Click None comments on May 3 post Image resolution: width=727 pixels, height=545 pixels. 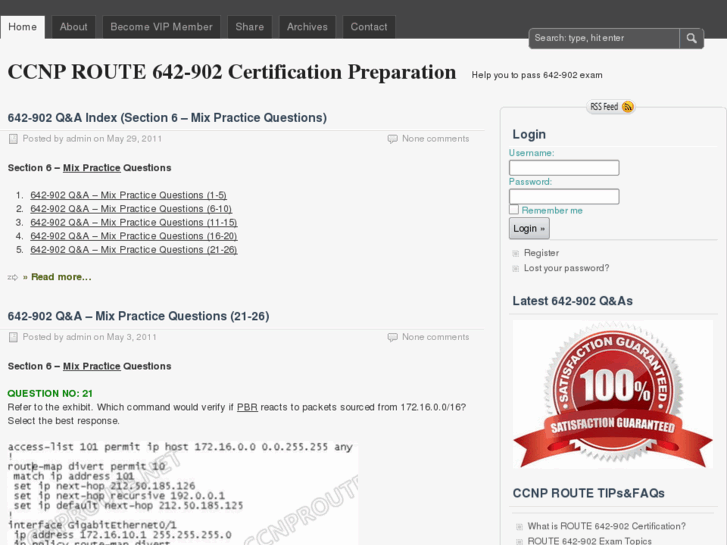[x=435, y=337]
